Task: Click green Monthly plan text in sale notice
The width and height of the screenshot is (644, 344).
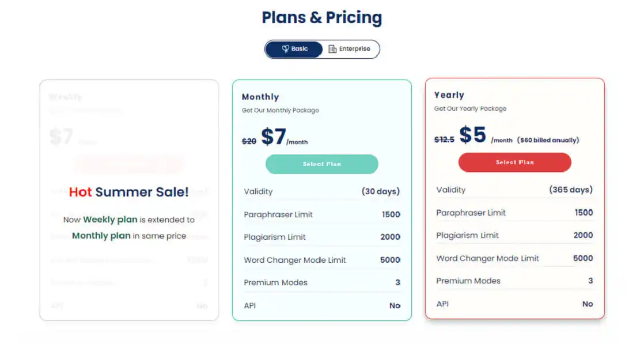Action: click(101, 236)
